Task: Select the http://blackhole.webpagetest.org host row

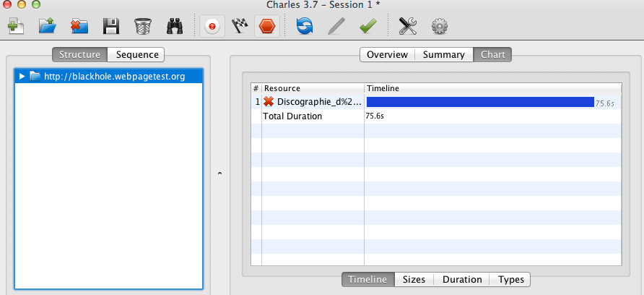Action: (x=109, y=77)
